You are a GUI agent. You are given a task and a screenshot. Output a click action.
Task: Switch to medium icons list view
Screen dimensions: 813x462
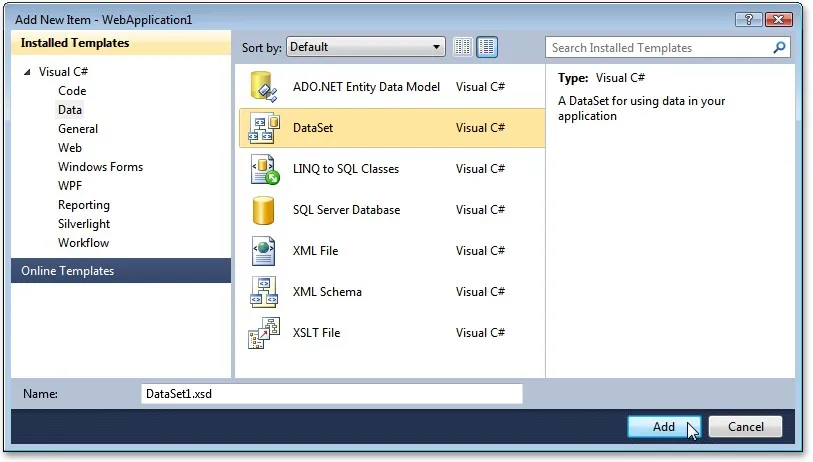[x=487, y=47]
